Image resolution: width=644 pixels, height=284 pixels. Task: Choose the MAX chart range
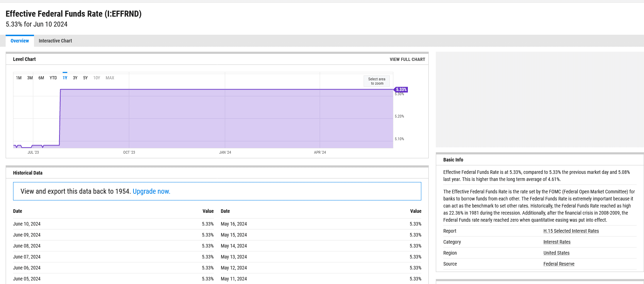click(110, 78)
